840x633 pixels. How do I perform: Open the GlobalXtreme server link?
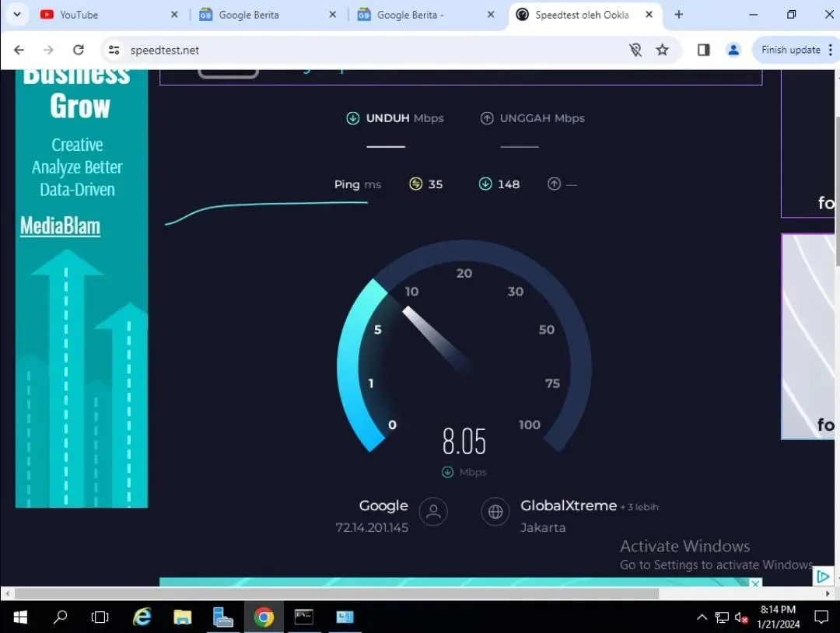569,505
